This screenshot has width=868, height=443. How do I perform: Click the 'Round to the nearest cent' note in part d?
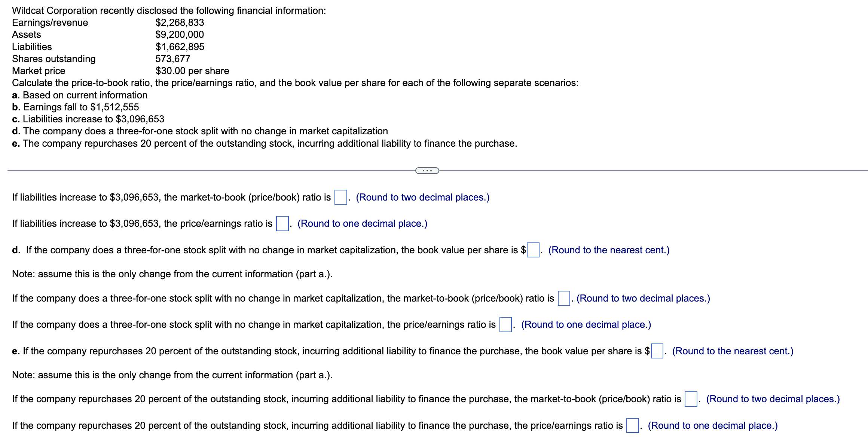tap(609, 250)
